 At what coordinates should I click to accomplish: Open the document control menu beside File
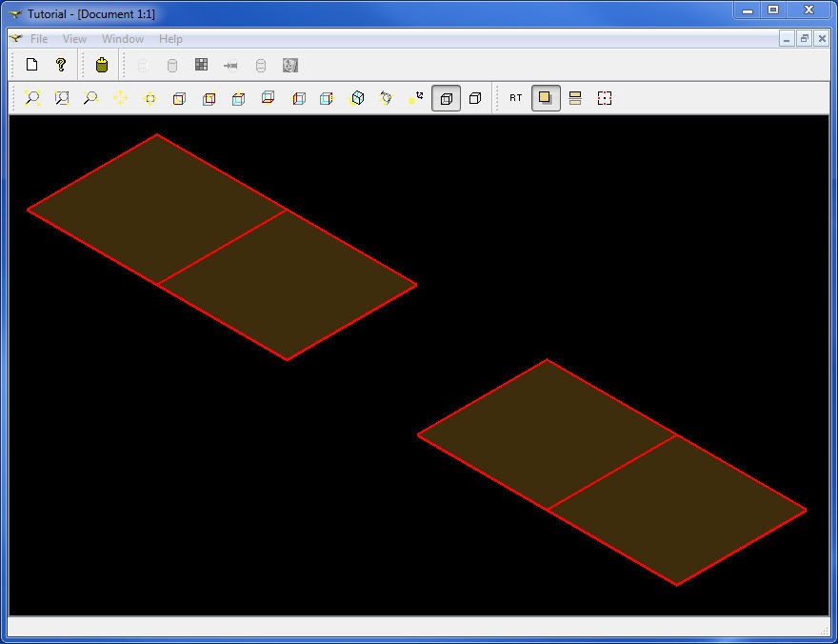(x=16, y=39)
